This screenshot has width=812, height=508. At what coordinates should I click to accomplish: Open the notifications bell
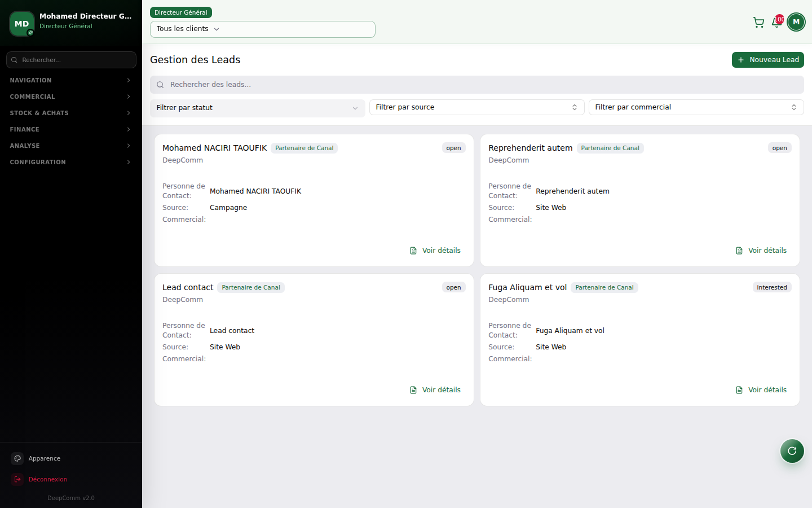pyautogui.click(x=776, y=22)
